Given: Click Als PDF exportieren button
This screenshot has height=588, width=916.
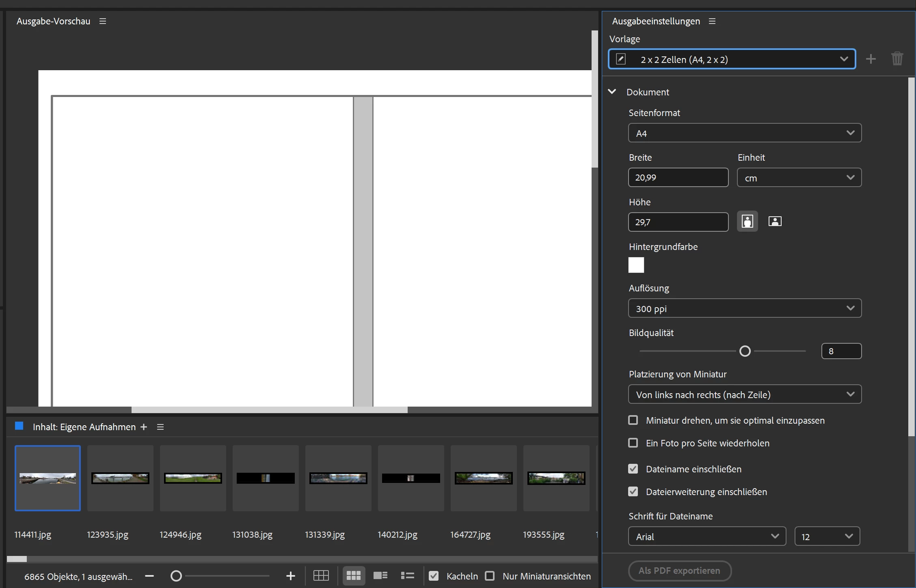Looking at the screenshot, I should point(680,571).
